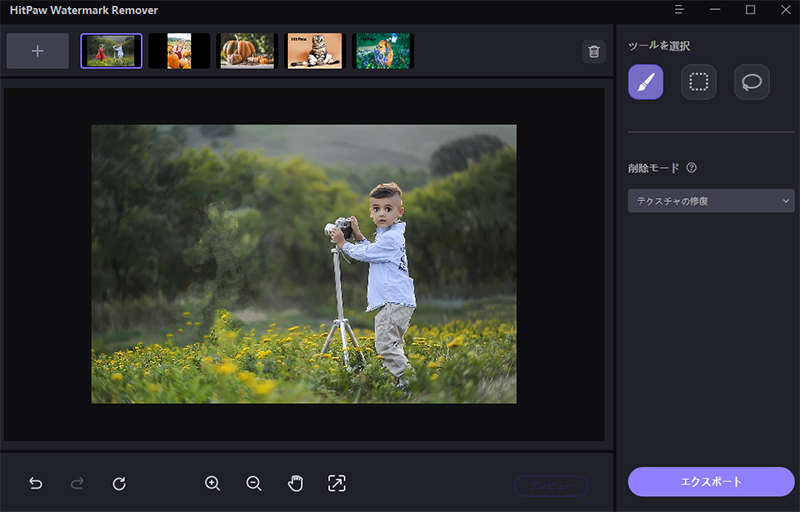
Task: Open the テクスチャの修復 removal mode dropdown
Action: click(x=711, y=201)
